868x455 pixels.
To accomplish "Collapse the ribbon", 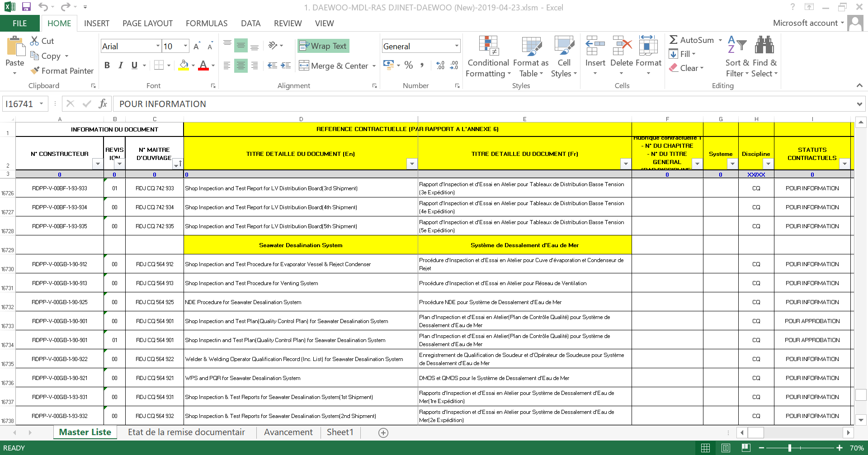I will point(859,85).
